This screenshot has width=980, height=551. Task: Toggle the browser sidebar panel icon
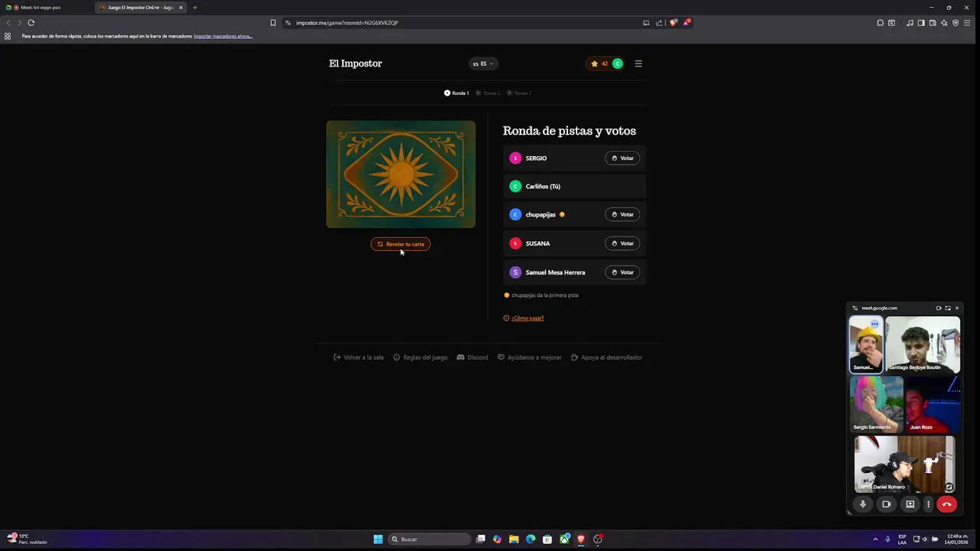pos(921,23)
